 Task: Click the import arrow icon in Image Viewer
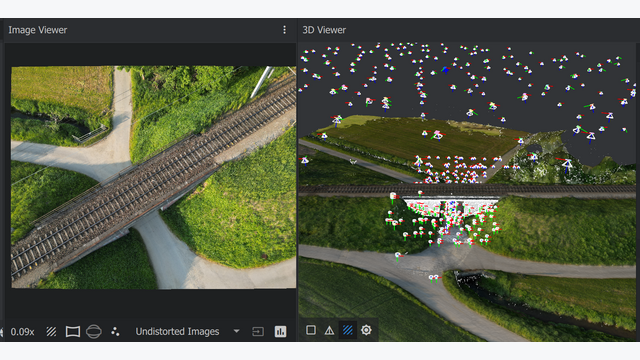[258, 331]
